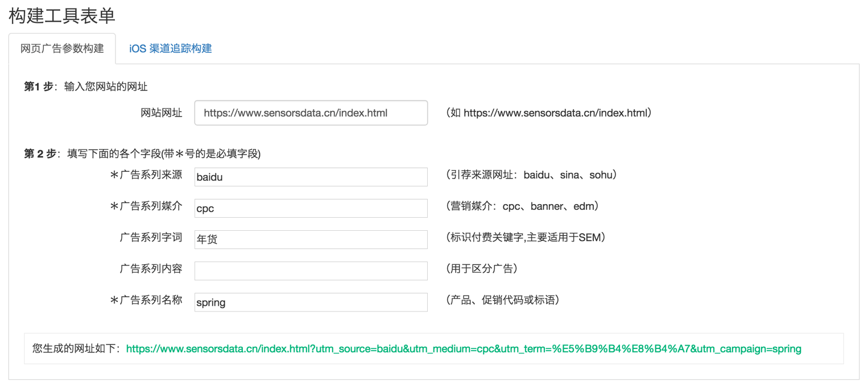This screenshot has width=868, height=386.
Task: Click the ＊广告系列名称 label
Action: [146, 300]
